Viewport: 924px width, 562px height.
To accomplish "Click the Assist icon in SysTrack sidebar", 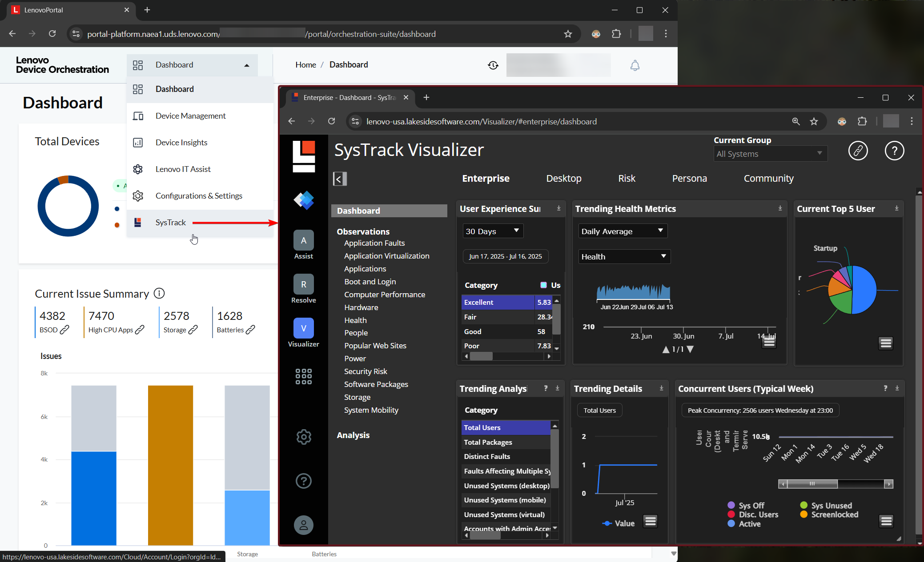I will tap(304, 240).
